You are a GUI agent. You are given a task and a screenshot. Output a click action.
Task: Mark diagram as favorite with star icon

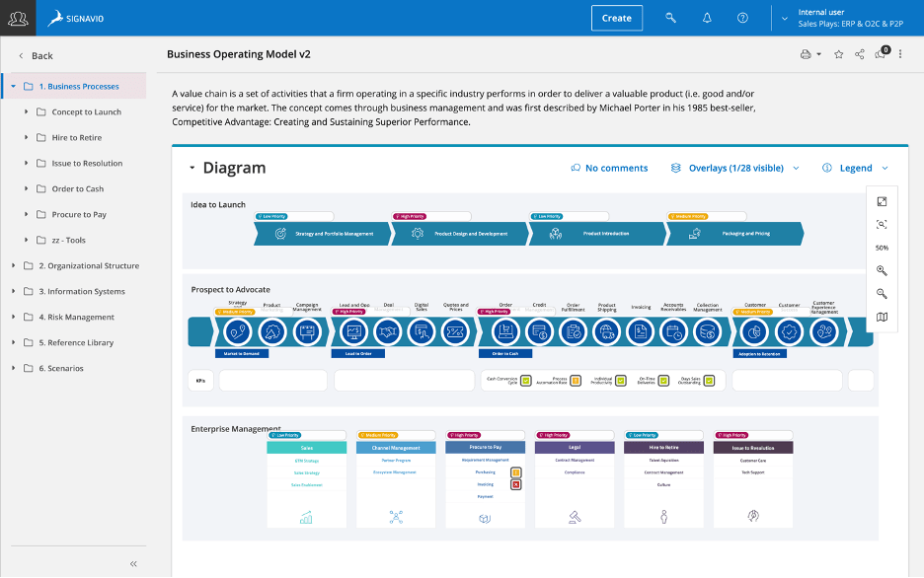839,54
